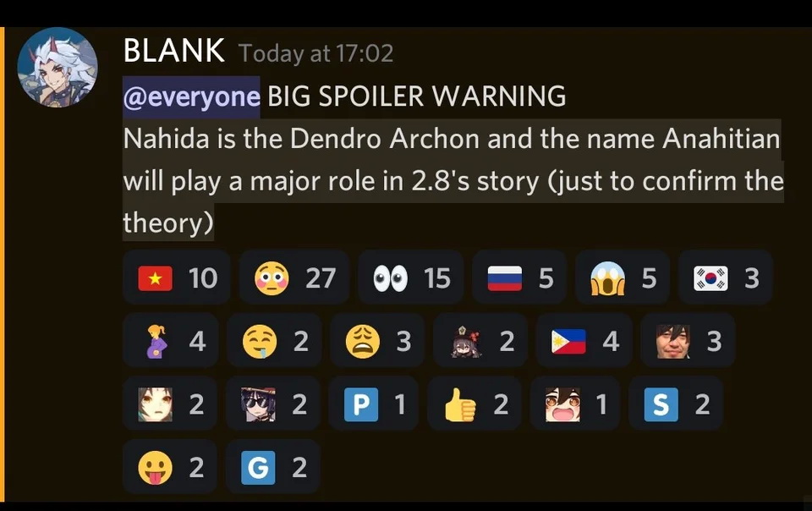Toggle the screaming face reaction

tap(623, 277)
